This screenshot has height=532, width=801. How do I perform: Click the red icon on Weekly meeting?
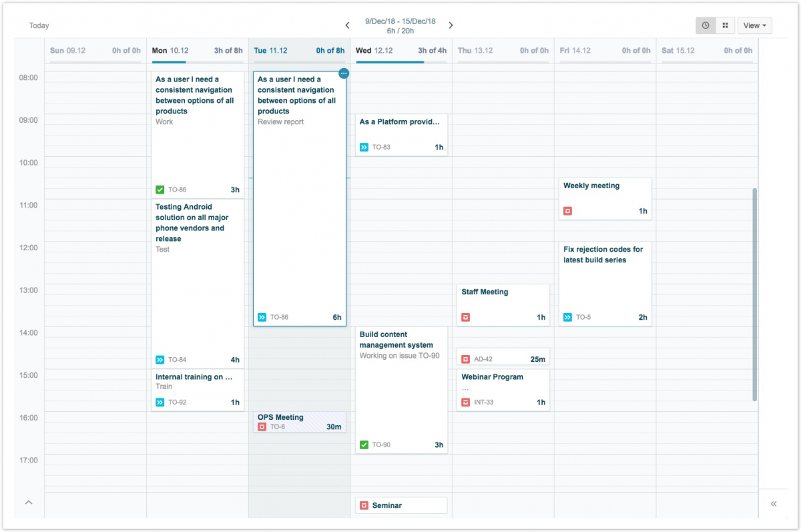(x=567, y=211)
